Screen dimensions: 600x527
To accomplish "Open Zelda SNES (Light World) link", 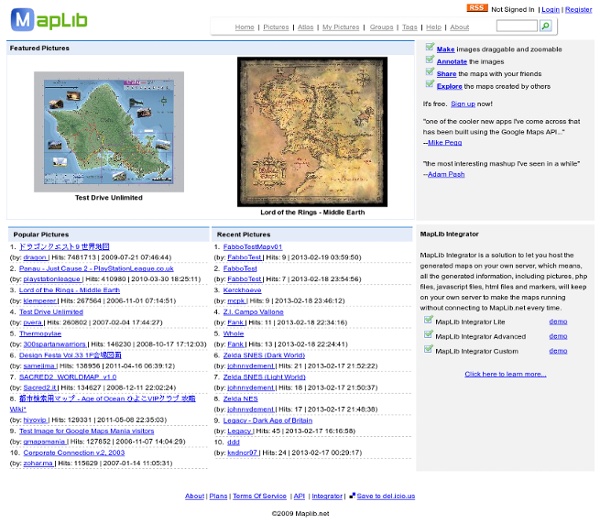I will click(264, 377).
